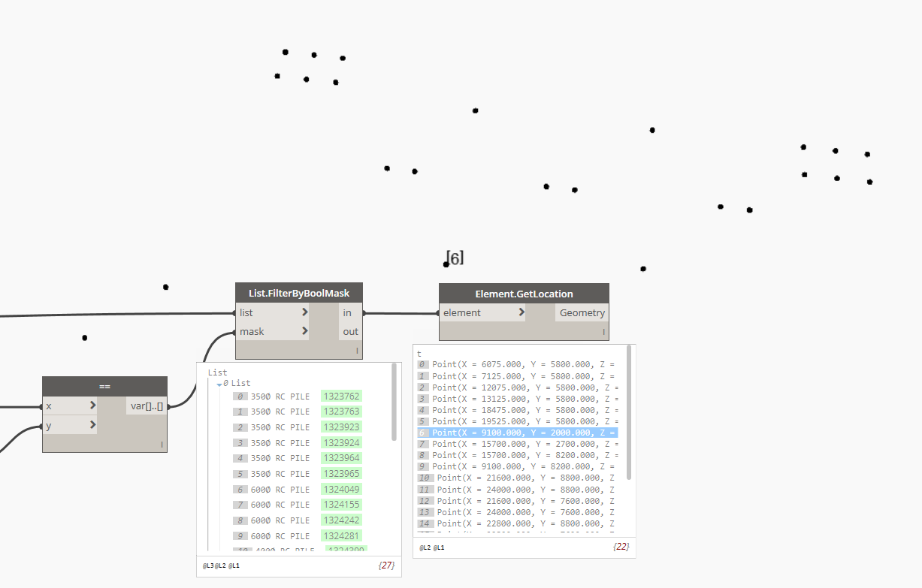The height and width of the screenshot is (588, 922).
Task: Click the @L3 level label in list preview
Action: click(x=208, y=565)
